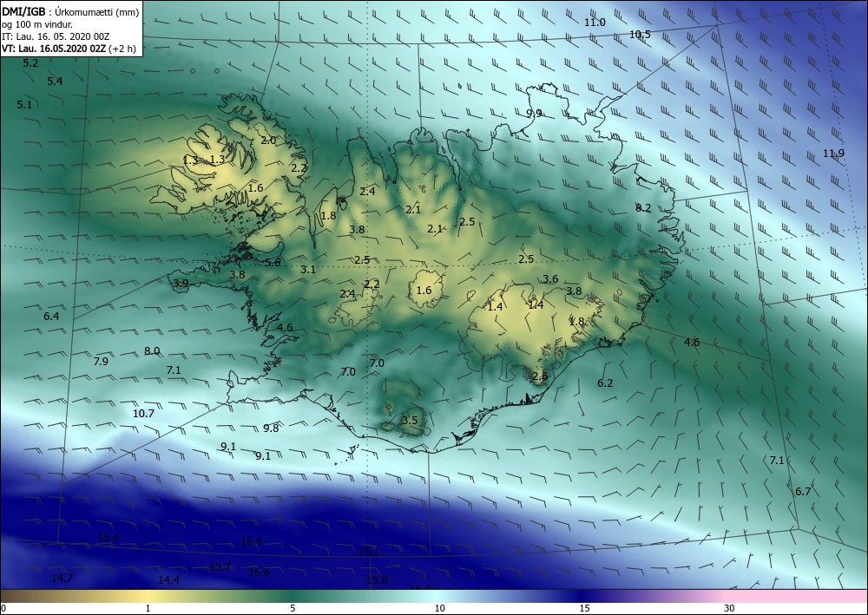
Task: Click the '15' tick label on the color scale
Action: [584, 609]
